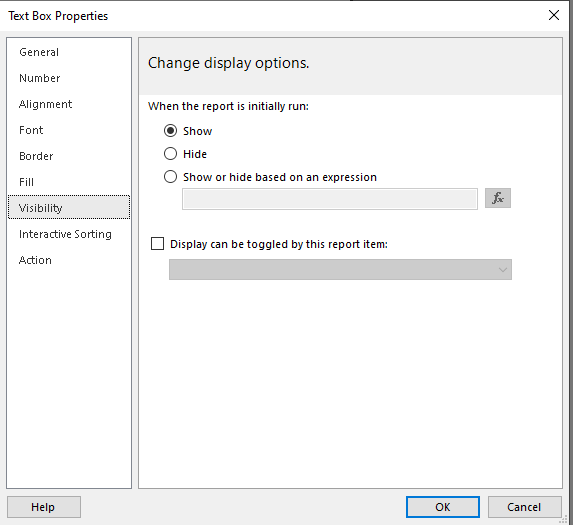Open the toggle report item dropdown

pos(340,270)
